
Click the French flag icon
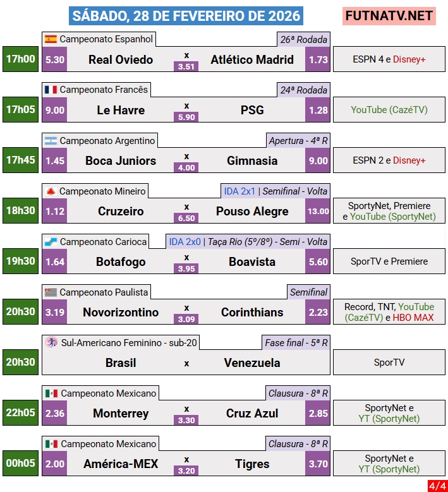pos(51,90)
